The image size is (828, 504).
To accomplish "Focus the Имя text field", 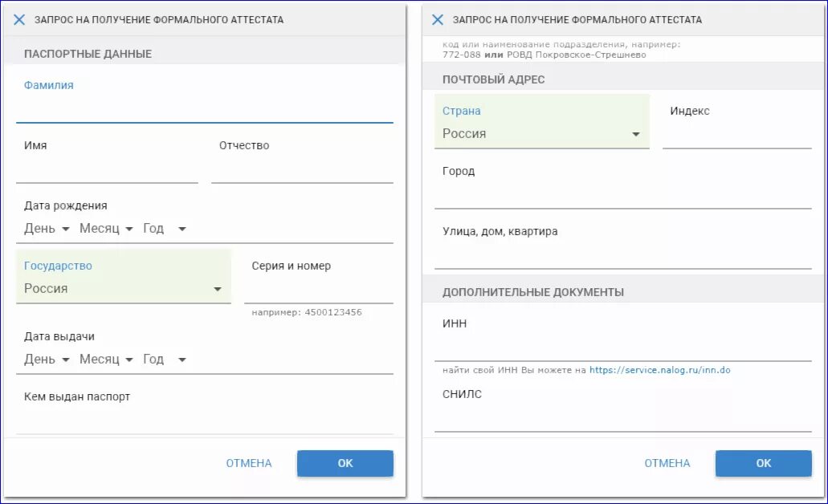I will tap(107, 170).
